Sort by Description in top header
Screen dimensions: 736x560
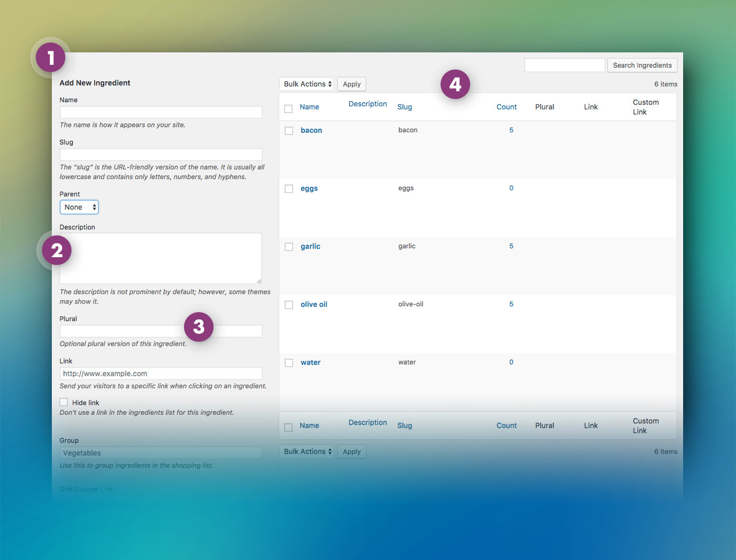point(368,104)
